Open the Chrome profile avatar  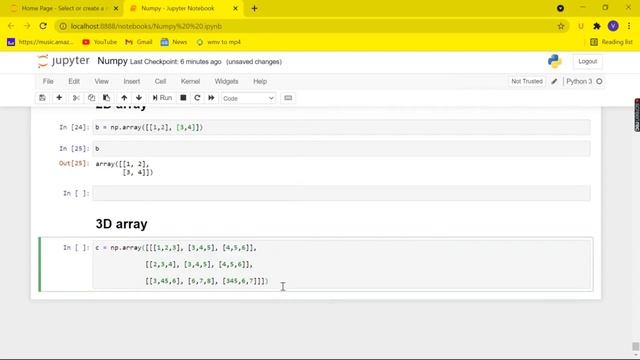613,26
